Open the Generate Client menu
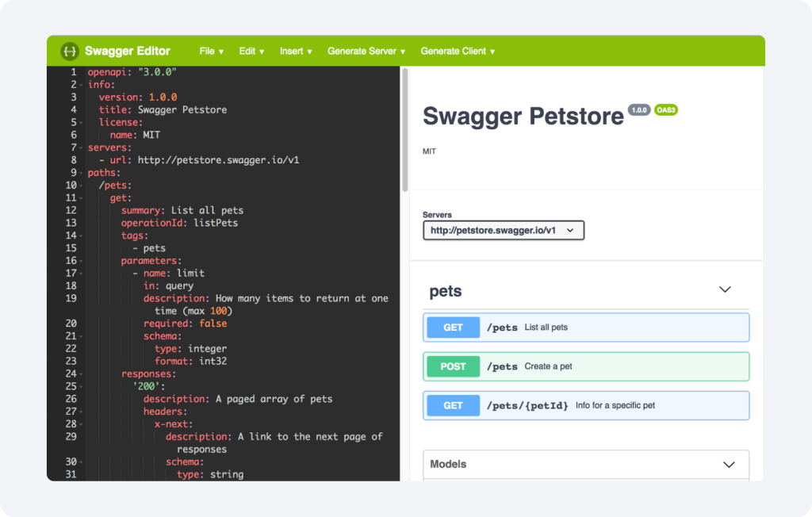This screenshot has height=517, width=812. (458, 52)
